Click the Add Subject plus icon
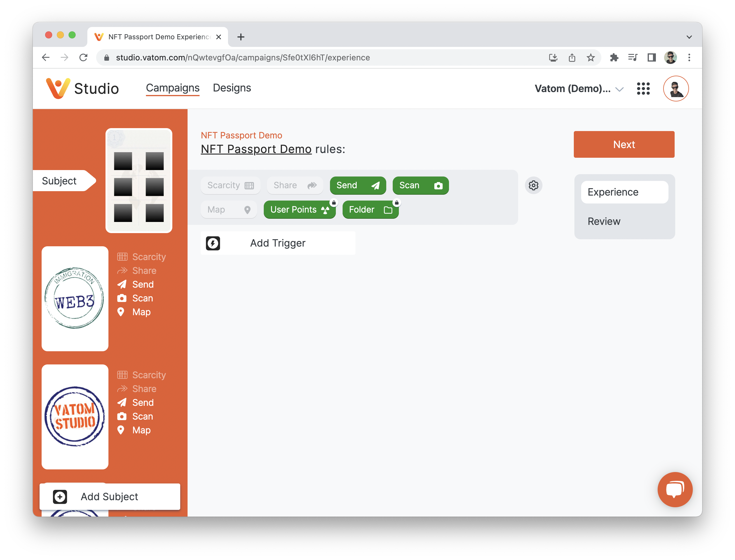735x560 pixels. coord(60,496)
